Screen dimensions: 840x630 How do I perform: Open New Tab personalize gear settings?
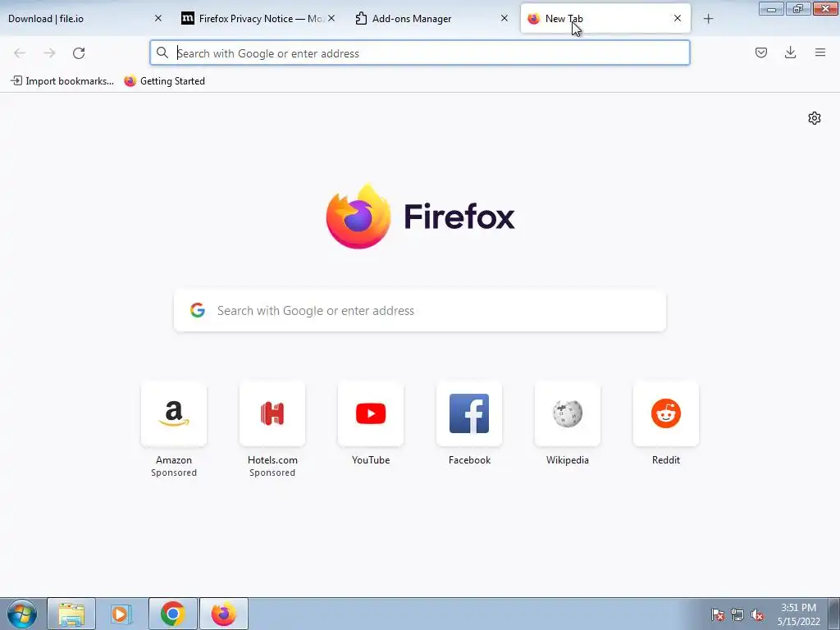[815, 118]
